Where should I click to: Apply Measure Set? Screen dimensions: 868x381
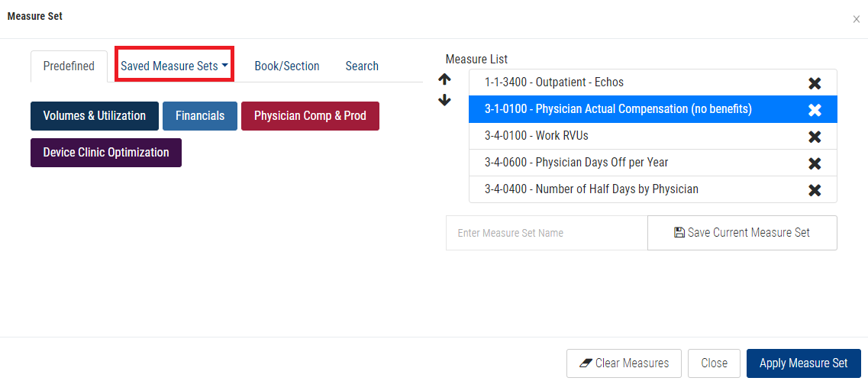[x=803, y=363]
